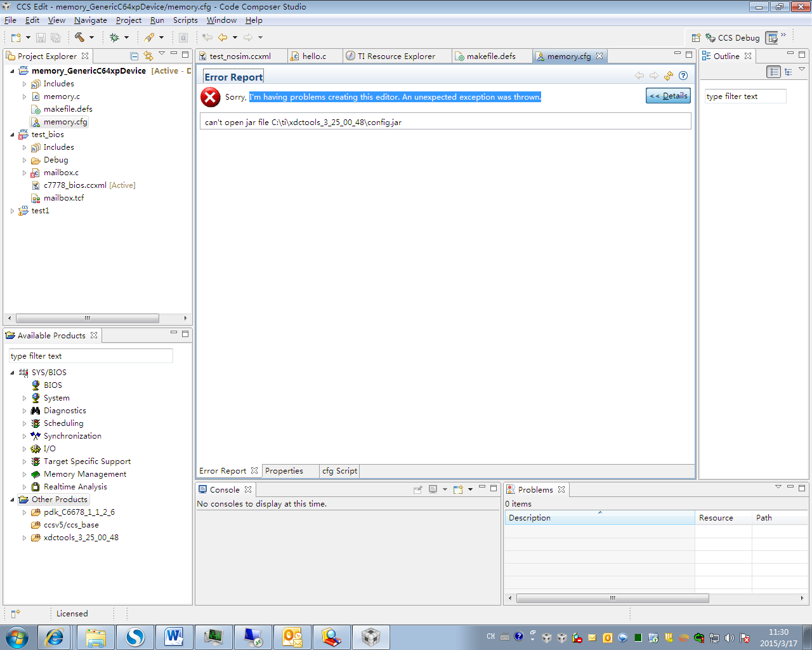The width and height of the screenshot is (812, 650).
Task: Sort Problems by Description column header
Action: pyautogui.click(x=599, y=518)
